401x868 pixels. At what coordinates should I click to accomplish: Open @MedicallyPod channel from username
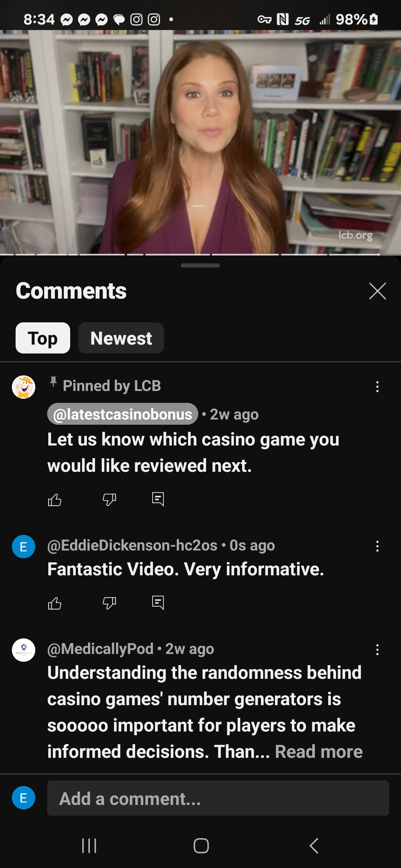click(100, 649)
